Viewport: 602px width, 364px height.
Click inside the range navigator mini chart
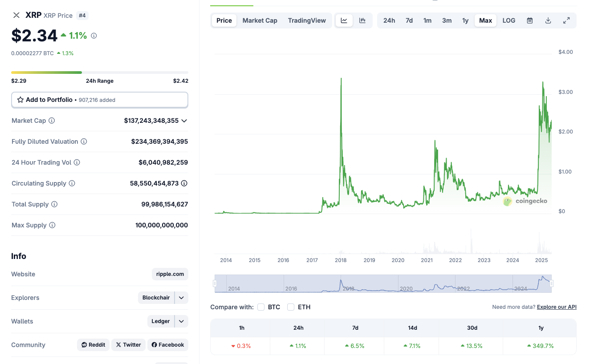383,283
